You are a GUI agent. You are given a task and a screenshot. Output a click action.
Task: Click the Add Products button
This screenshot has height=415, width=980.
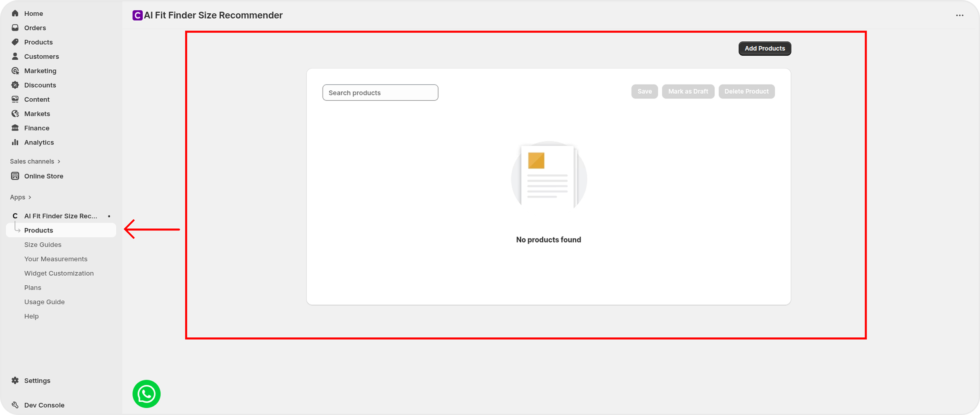point(764,48)
